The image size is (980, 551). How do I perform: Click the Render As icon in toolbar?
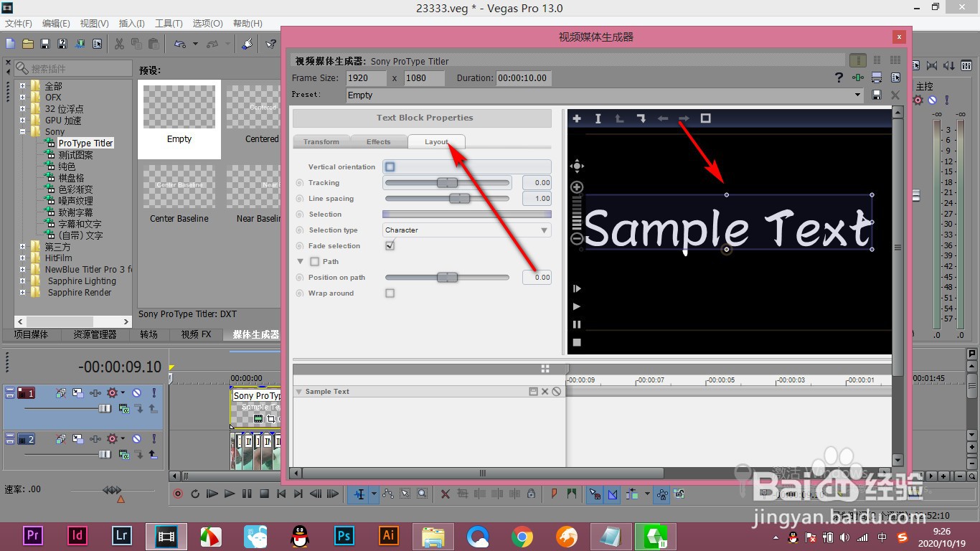click(x=80, y=44)
